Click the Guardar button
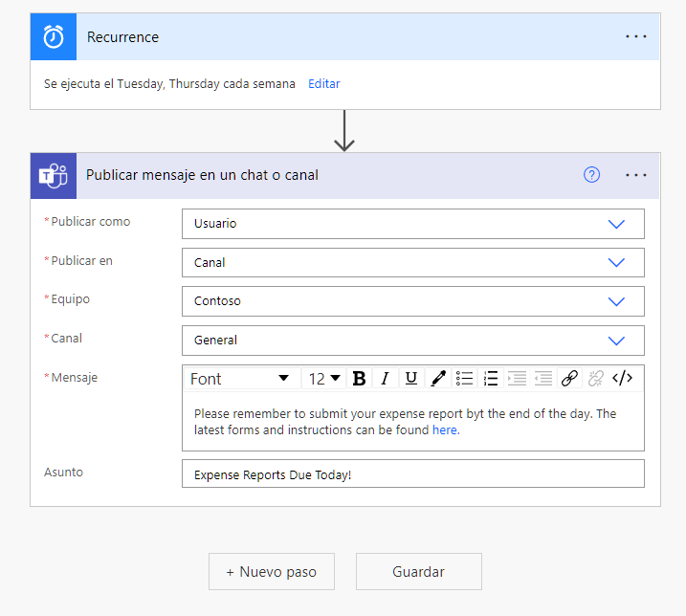The height and width of the screenshot is (616, 686). (419, 571)
